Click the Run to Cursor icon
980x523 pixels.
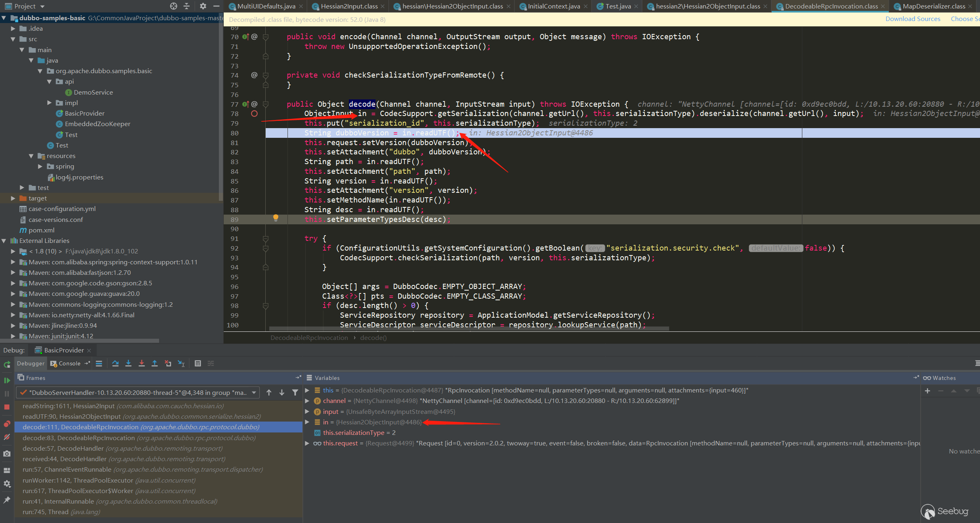tap(181, 363)
